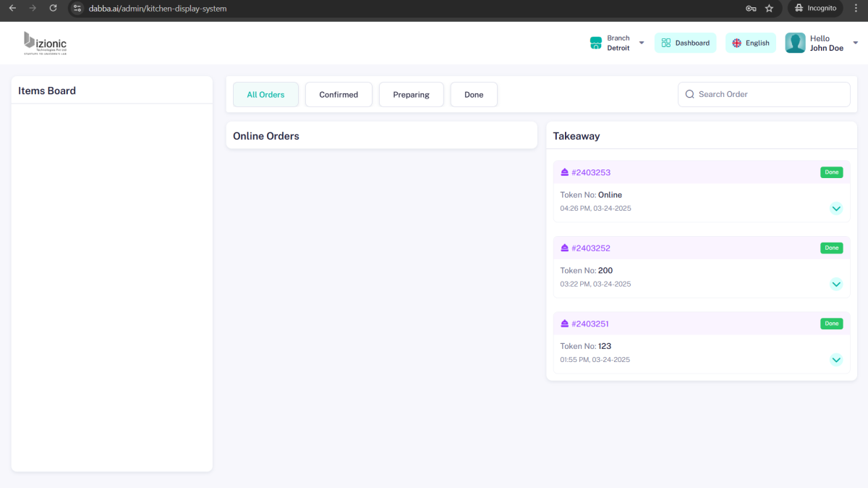This screenshot has height=488, width=868.
Task: Click the Search Order input field
Action: point(764,94)
